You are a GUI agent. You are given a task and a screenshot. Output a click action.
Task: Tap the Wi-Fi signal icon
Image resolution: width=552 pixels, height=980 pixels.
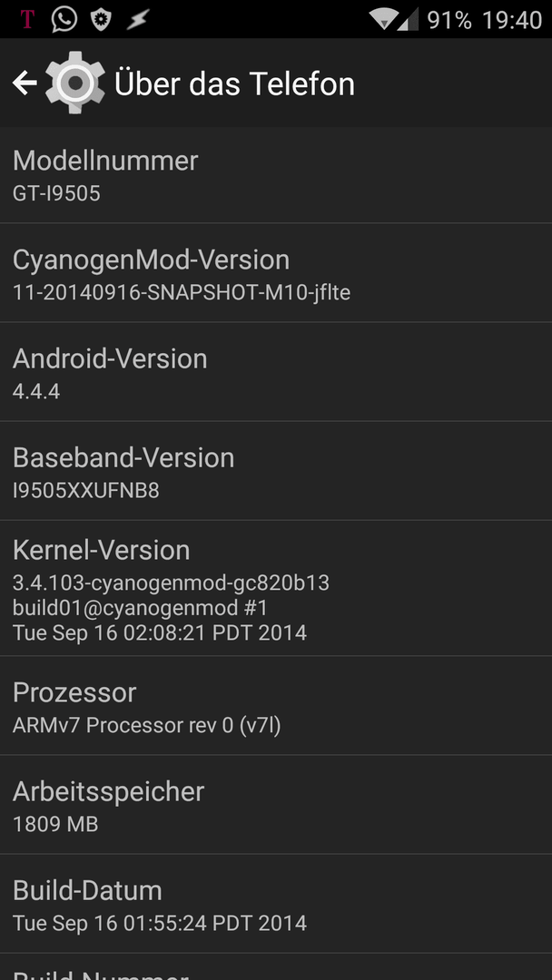[382, 19]
